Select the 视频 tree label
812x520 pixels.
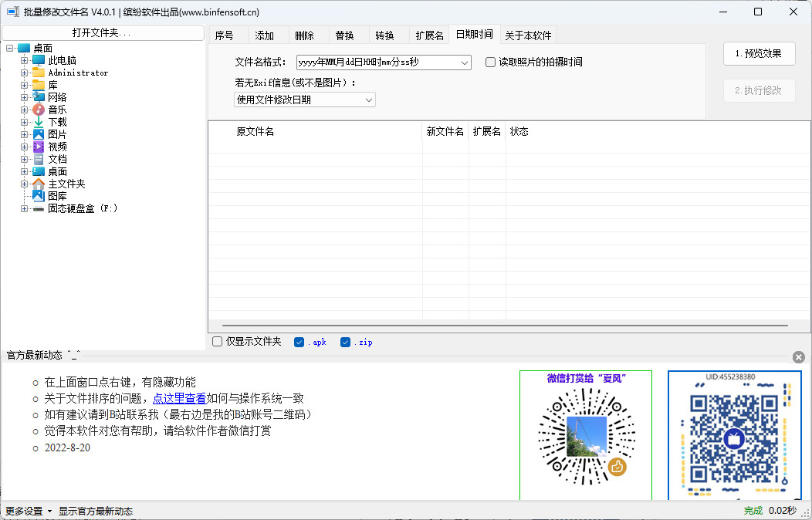click(x=57, y=147)
